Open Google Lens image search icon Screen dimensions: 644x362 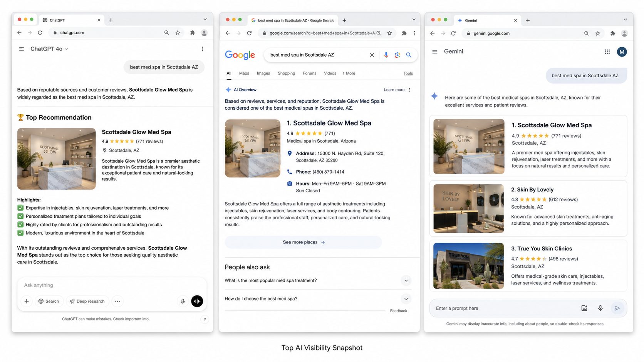[397, 55]
